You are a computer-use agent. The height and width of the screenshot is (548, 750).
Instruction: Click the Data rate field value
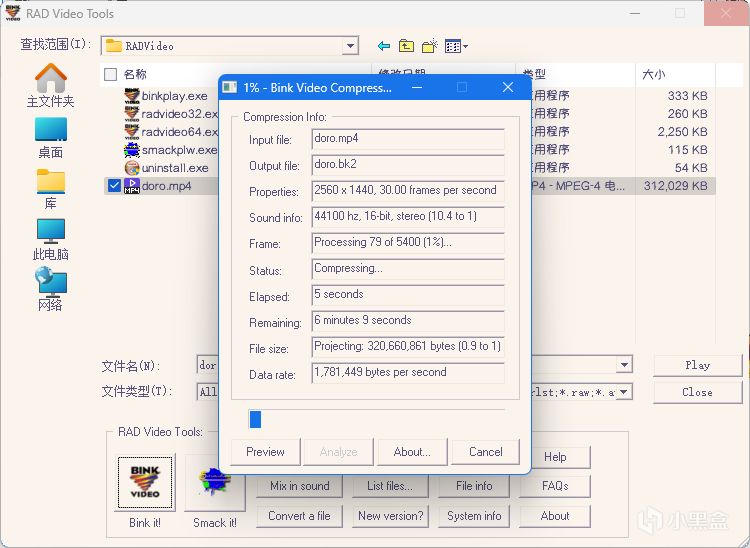[408, 373]
